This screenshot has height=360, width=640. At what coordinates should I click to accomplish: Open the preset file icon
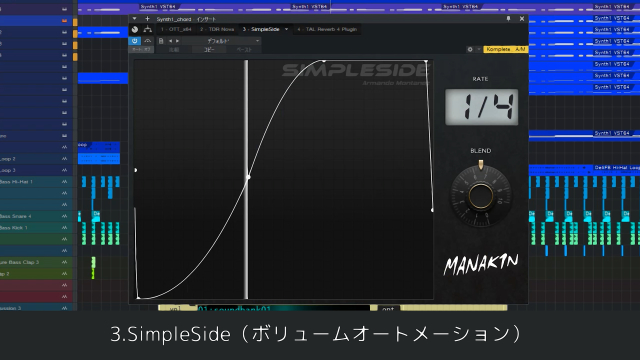(161, 41)
